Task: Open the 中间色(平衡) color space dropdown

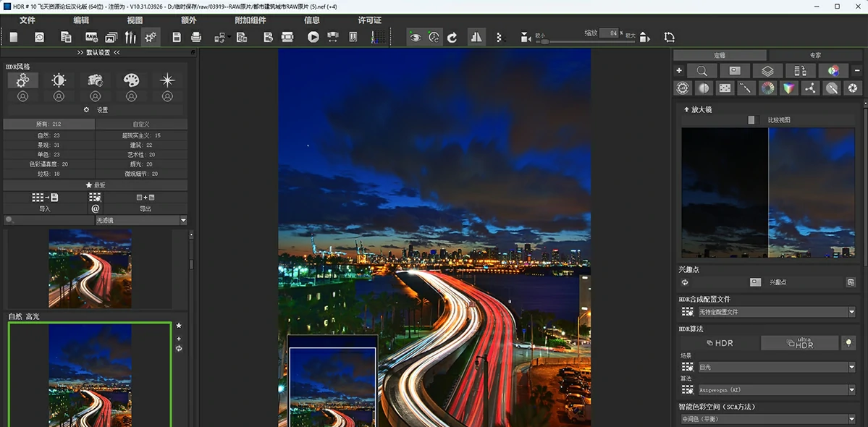Action: [x=768, y=419]
